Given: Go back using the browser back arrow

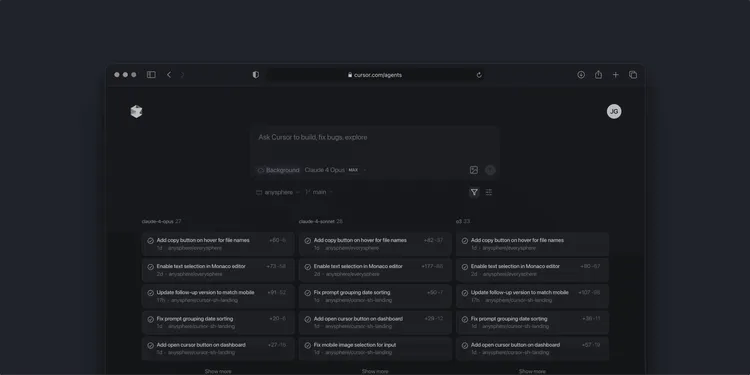Looking at the screenshot, I should pyautogui.click(x=169, y=75).
